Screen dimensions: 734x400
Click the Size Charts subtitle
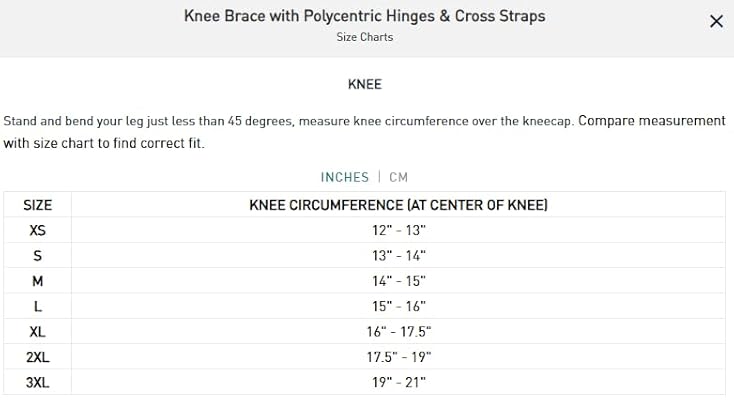tap(365, 37)
